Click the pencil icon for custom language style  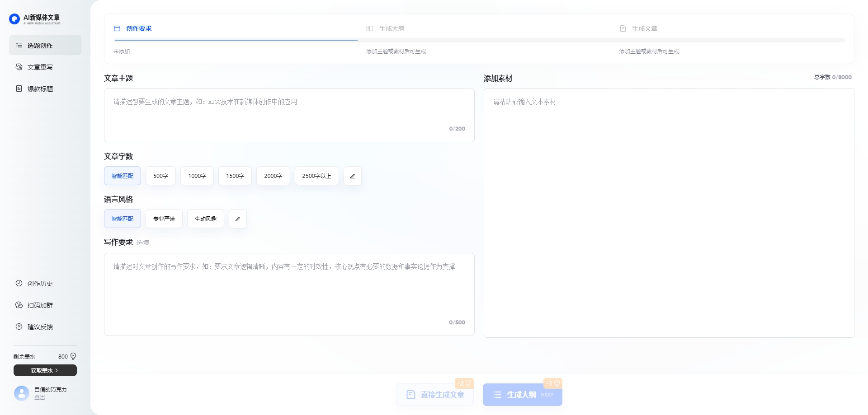(237, 219)
